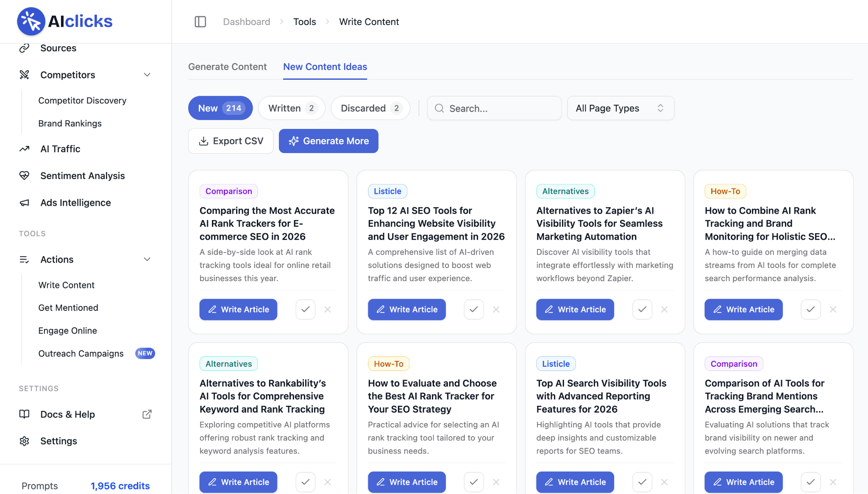Collapse the Actions section chevron

click(147, 260)
